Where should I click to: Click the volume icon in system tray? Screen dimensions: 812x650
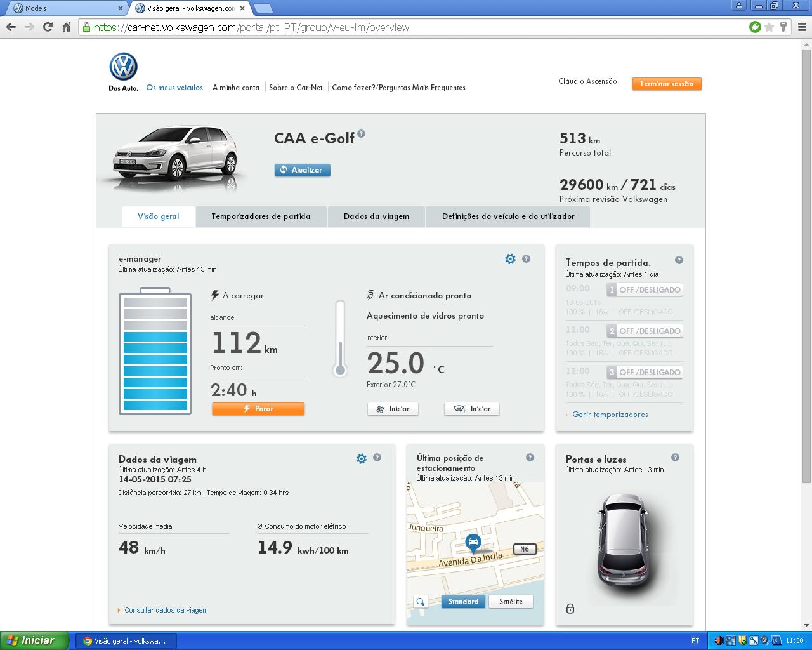click(x=719, y=640)
